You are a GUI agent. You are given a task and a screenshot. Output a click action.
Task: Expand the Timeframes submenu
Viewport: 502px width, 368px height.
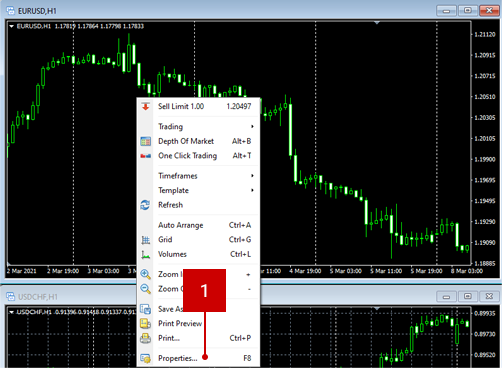(199, 176)
